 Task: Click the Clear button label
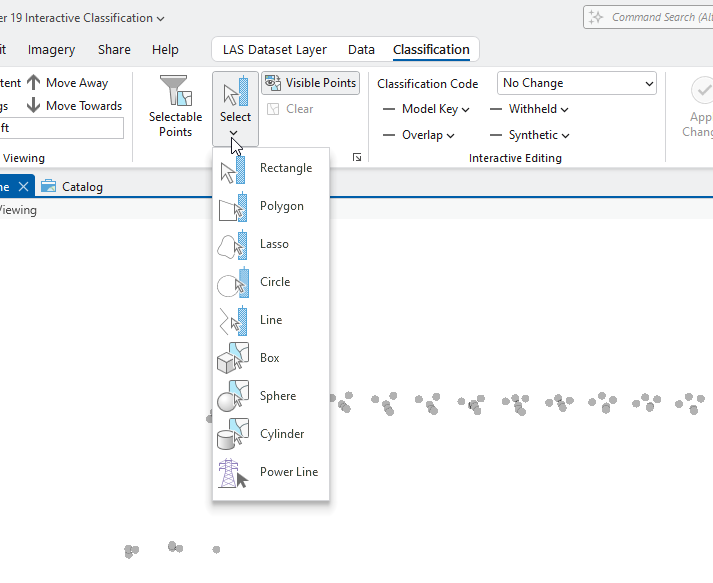[300, 109]
